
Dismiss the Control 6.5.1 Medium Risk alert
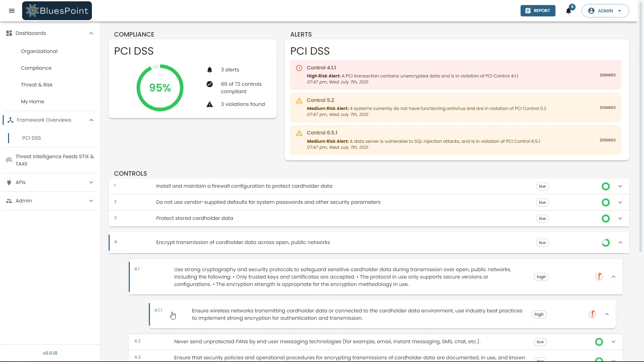point(608,140)
